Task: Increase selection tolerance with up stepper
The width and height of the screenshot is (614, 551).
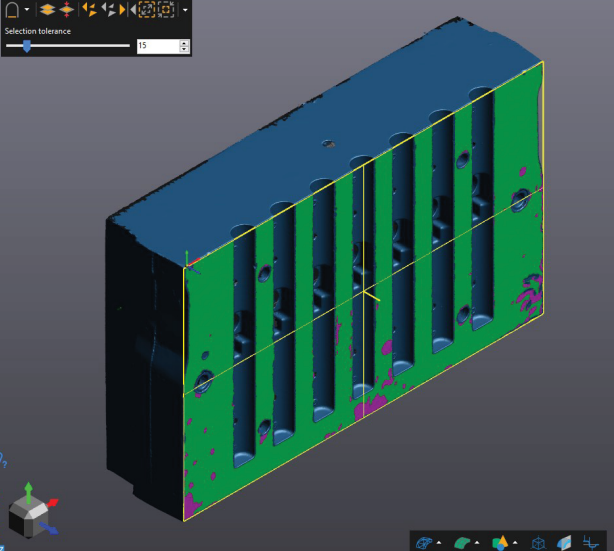Action: coord(184,43)
